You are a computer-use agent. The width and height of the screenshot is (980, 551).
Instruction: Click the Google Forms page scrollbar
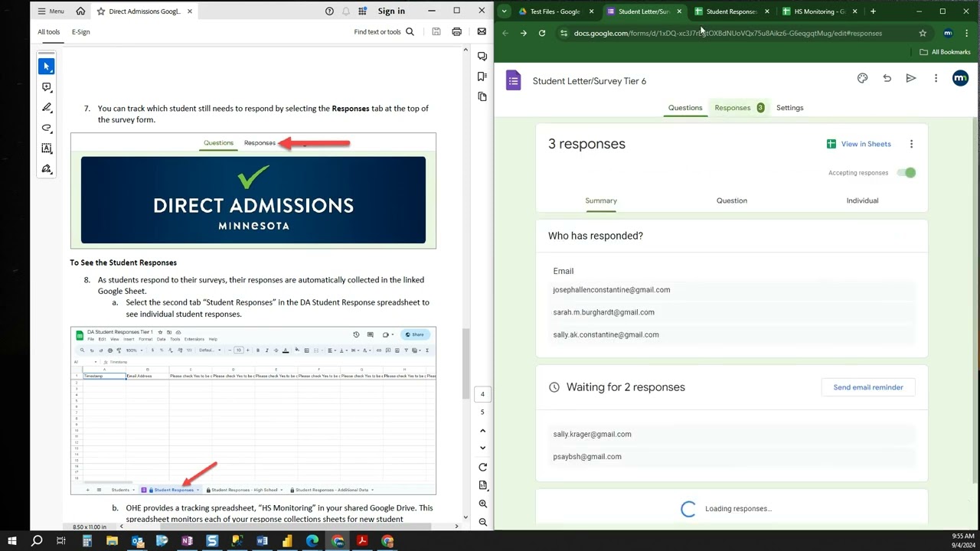point(975,300)
